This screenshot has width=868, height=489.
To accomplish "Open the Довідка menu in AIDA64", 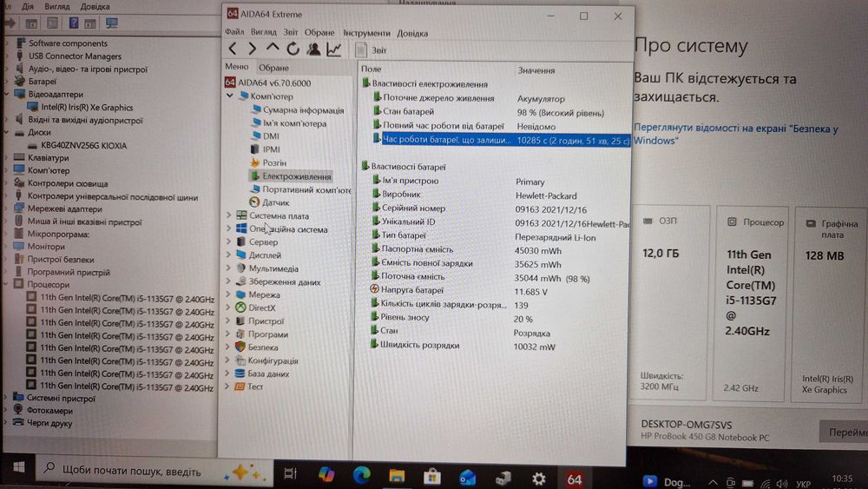I will pos(412,33).
